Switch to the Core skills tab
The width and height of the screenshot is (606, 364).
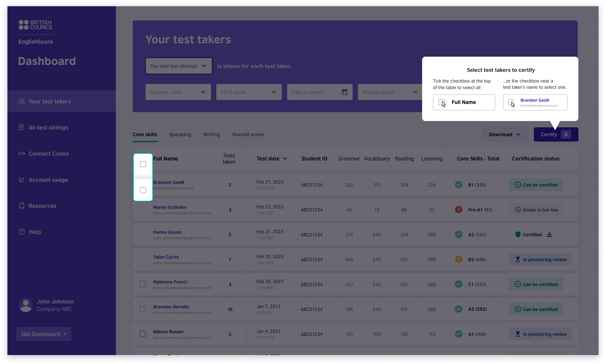point(145,134)
